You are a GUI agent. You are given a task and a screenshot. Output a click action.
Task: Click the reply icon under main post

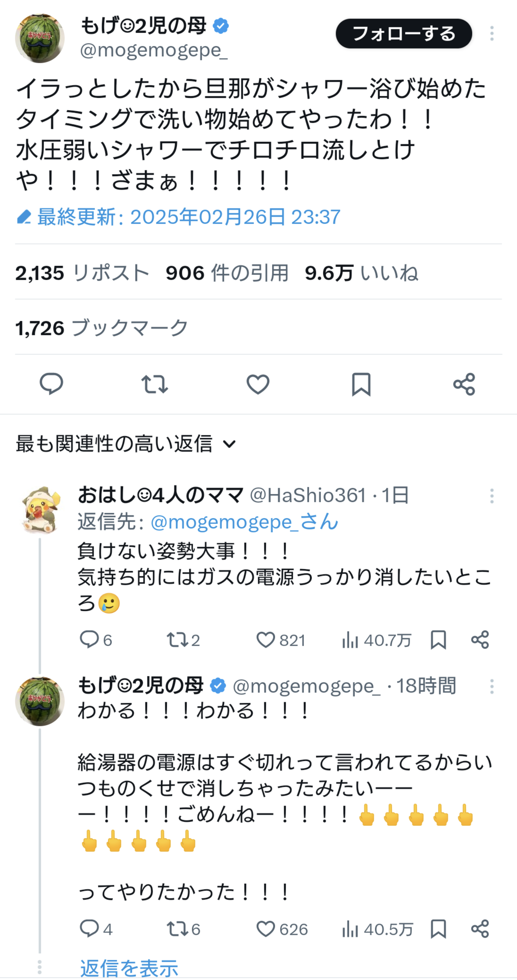point(51,384)
